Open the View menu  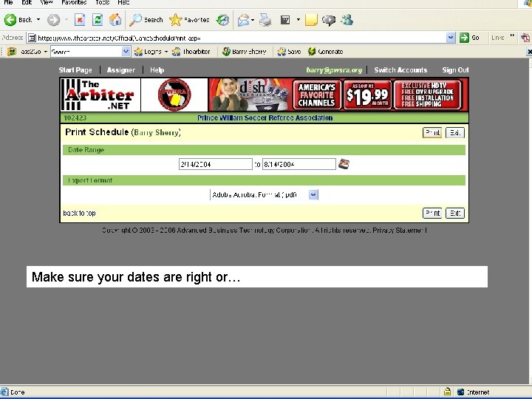tap(46, 2)
